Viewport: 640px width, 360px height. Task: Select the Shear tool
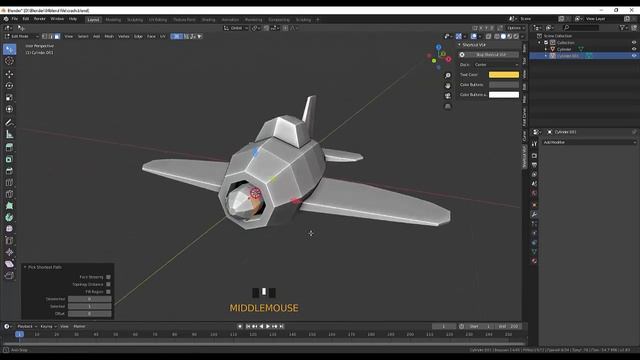(x=9, y=264)
